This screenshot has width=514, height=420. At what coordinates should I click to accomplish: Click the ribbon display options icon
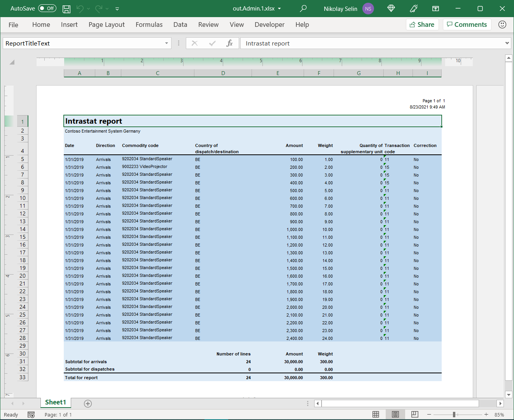coord(435,8)
